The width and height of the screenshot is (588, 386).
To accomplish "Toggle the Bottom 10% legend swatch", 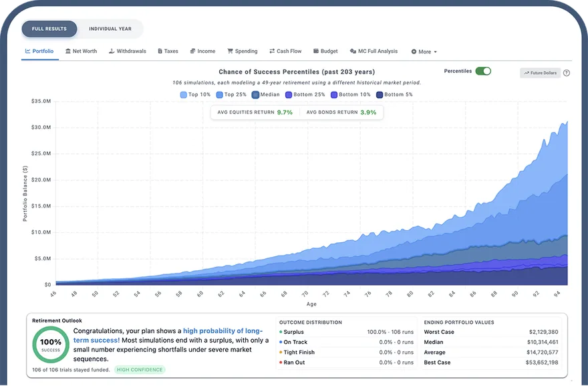I will click(x=334, y=94).
